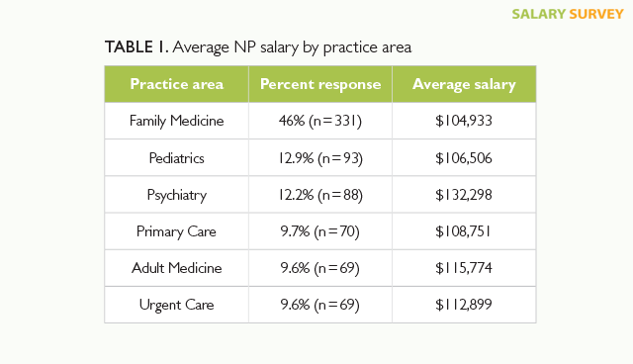The width and height of the screenshot is (633, 364).
Task: Click the $108,751 salary value
Action: click(x=464, y=231)
